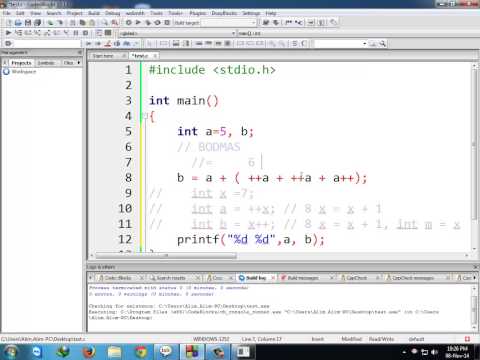Click the editor horizontal scrollbar

[166, 256]
